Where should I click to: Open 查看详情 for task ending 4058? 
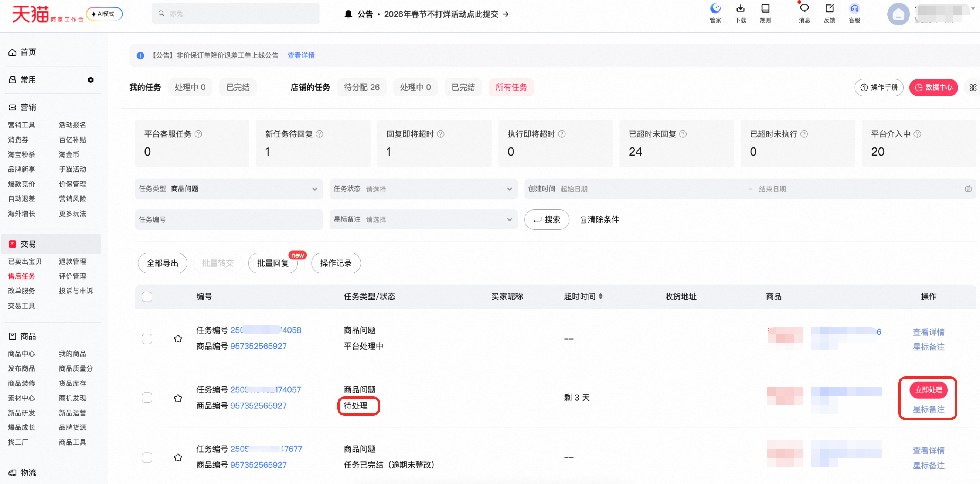pos(929,332)
